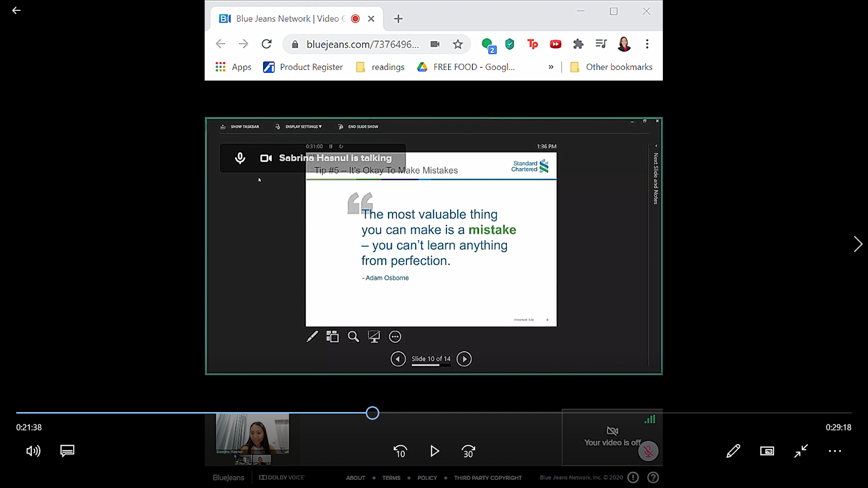Collapse the Next Slide and Notes panel
Screen dimensions: 868x488
coord(656,146)
